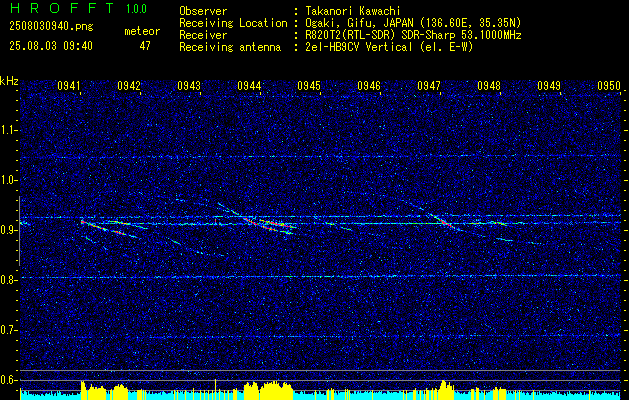The image size is (629, 400).
Task: Click time marker 0948
Action: (x=489, y=85)
